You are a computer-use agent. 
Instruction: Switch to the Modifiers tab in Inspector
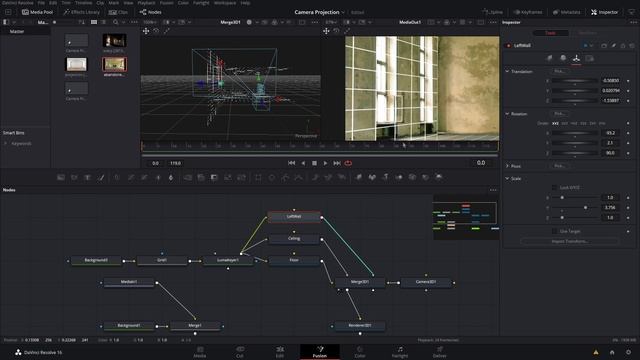587,33
